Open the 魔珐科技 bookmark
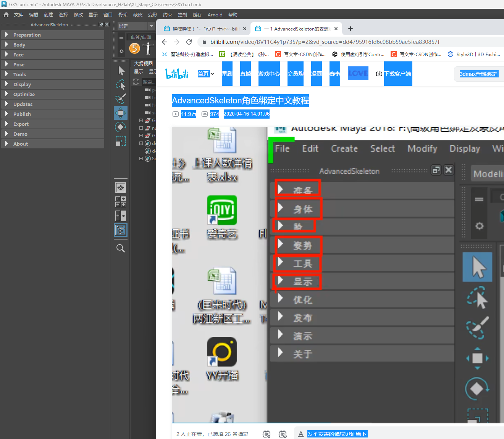Image resolution: width=504 pixels, height=439 pixels. tap(187, 54)
